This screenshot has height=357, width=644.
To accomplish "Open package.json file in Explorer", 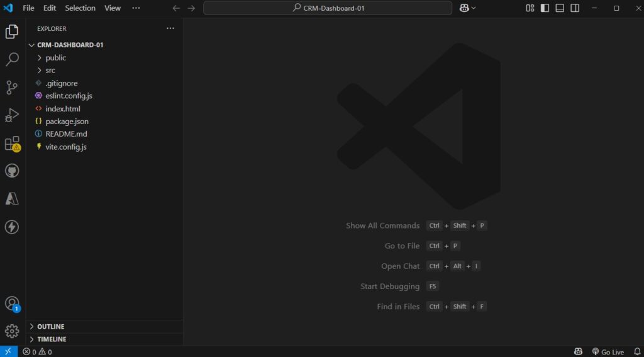I will [x=67, y=122].
